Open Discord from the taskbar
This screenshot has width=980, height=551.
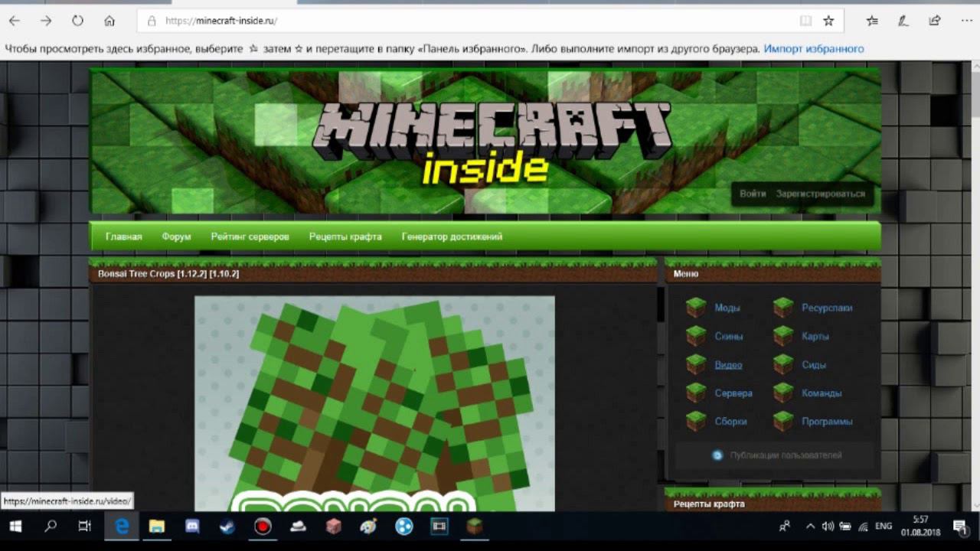tap(192, 527)
